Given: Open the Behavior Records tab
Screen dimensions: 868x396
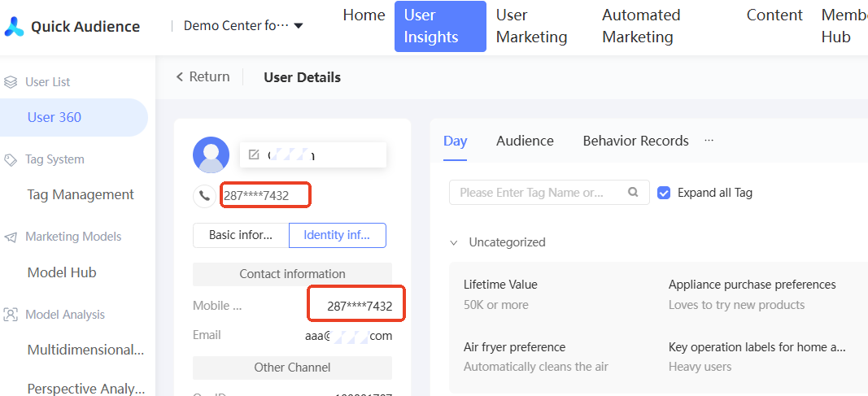Looking at the screenshot, I should [635, 141].
